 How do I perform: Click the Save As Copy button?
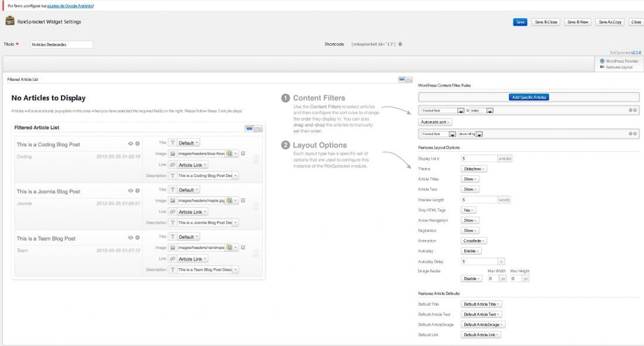coord(610,22)
